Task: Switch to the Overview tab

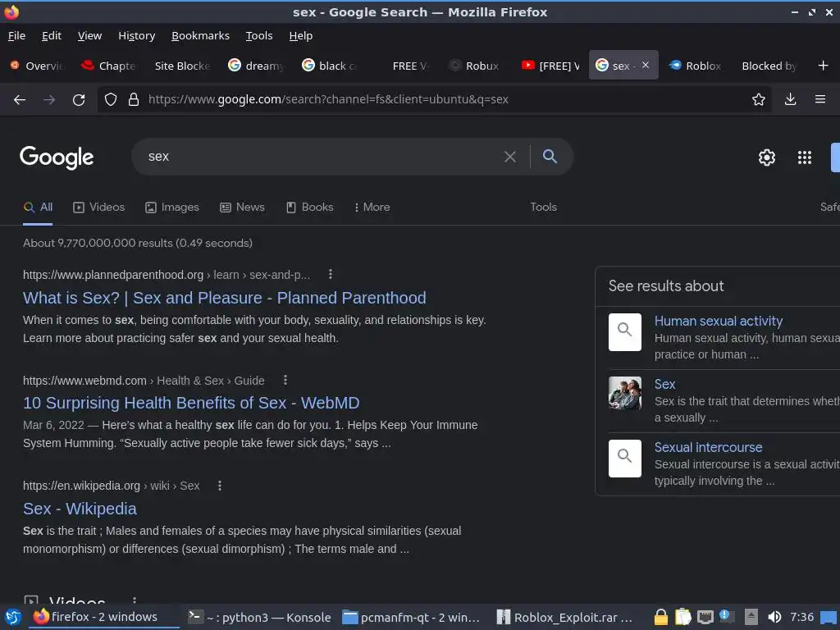Action: [37, 66]
